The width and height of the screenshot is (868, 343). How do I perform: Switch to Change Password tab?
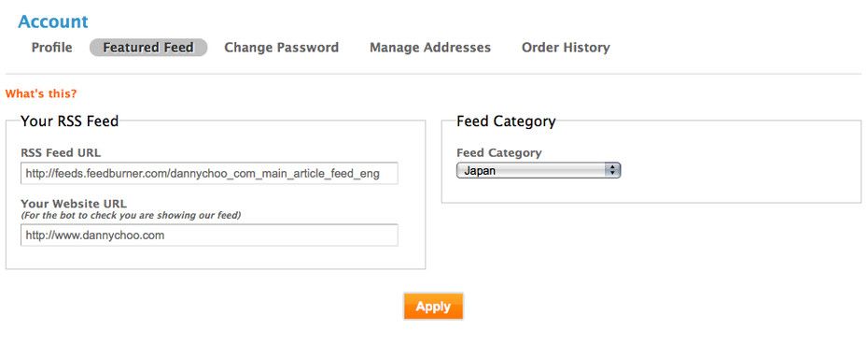[281, 48]
